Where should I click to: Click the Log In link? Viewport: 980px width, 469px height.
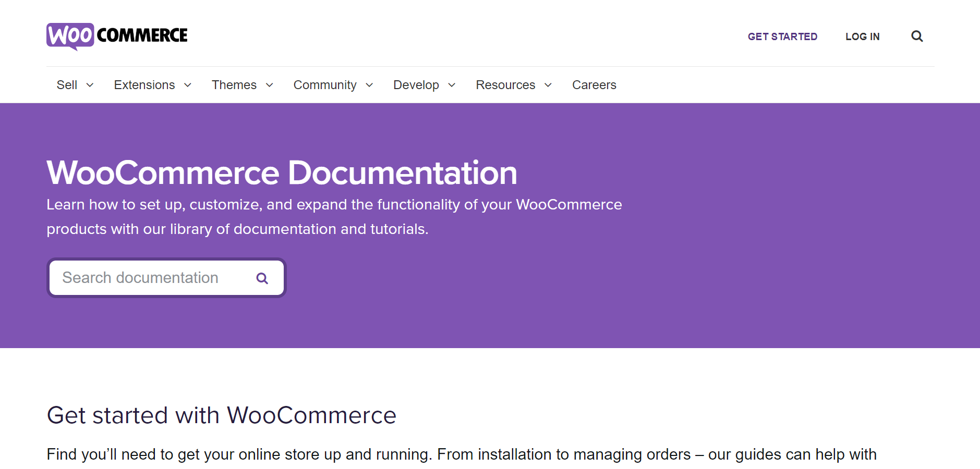click(863, 36)
